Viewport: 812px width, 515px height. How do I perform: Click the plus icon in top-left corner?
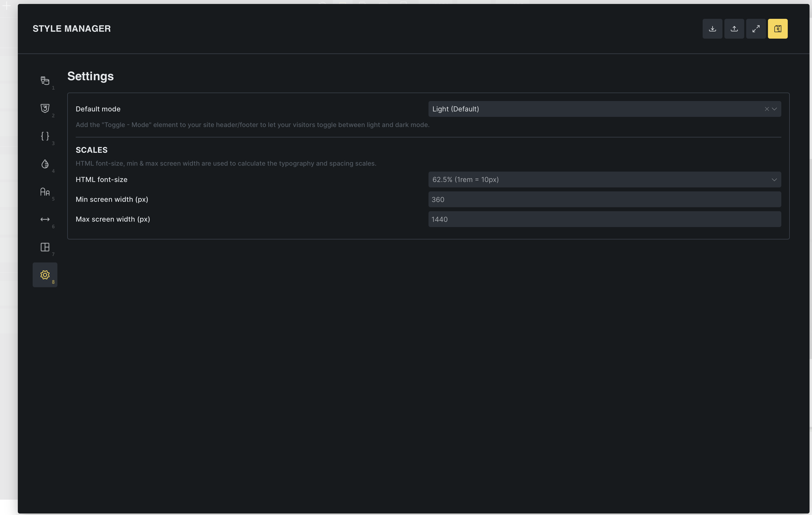click(6, 6)
